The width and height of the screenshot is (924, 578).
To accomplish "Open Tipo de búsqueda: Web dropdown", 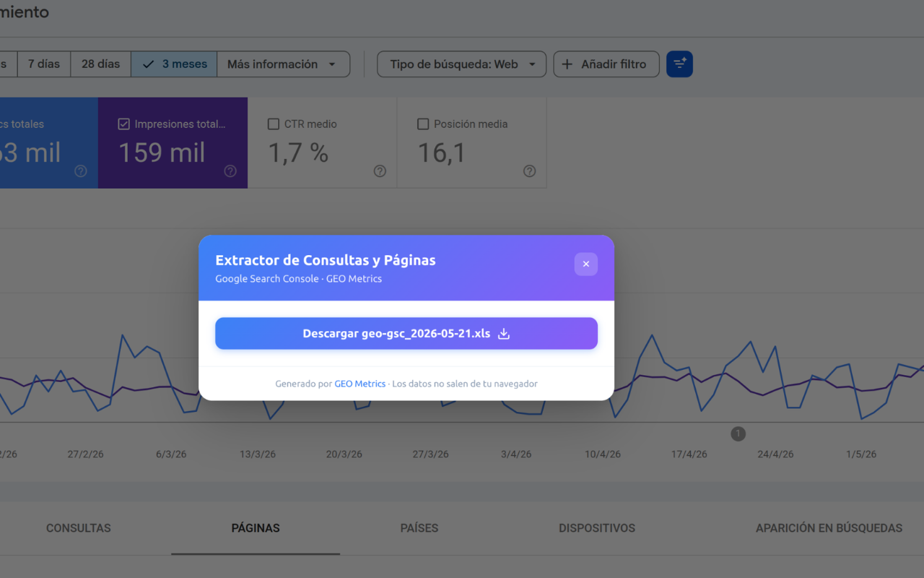I will click(461, 64).
